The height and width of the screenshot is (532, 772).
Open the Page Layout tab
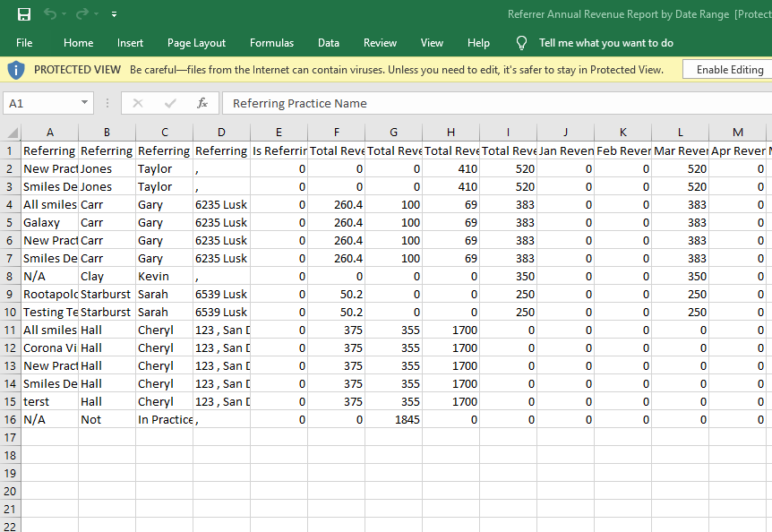(x=196, y=43)
